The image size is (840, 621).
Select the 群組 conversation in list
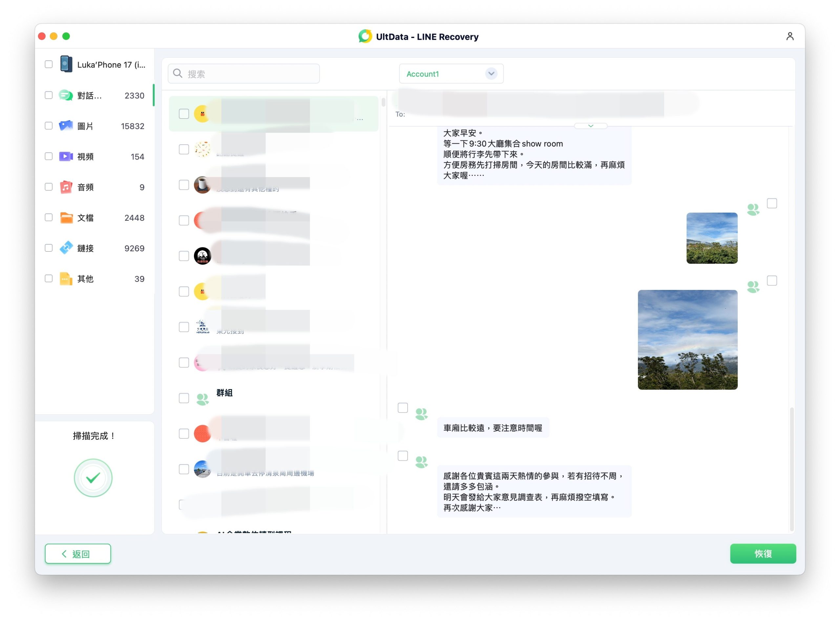pyautogui.click(x=274, y=398)
